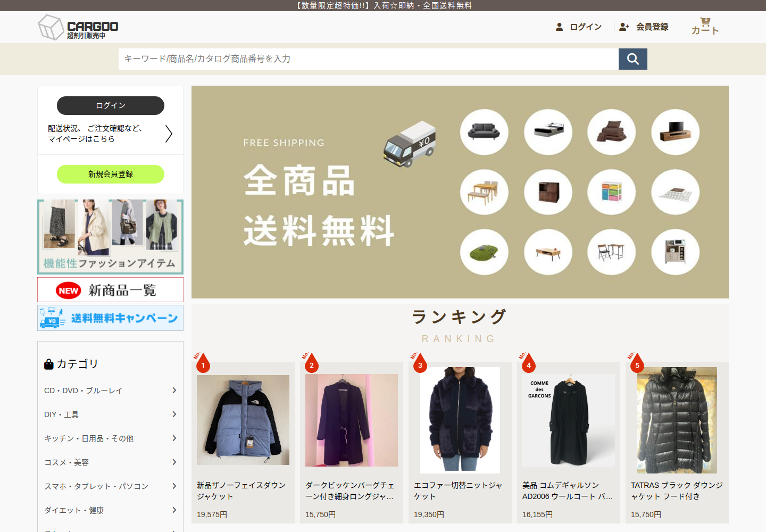Open the fur knit jacket product image

(x=460, y=420)
